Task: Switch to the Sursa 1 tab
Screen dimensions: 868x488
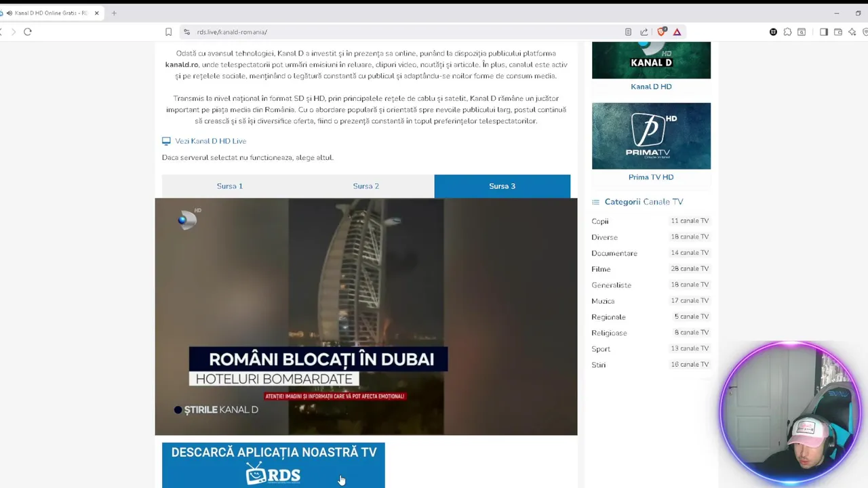Action: (x=230, y=186)
